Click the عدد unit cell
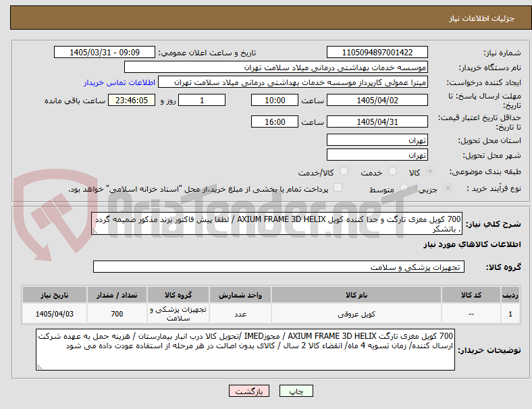Viewport: 532px width, 409px height. click(x=240, y=314)
